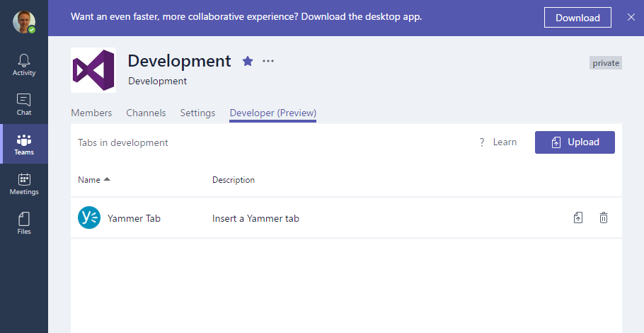Delete Yammer Tab with trash icon
644x333 pixels.
click(604, 218)
